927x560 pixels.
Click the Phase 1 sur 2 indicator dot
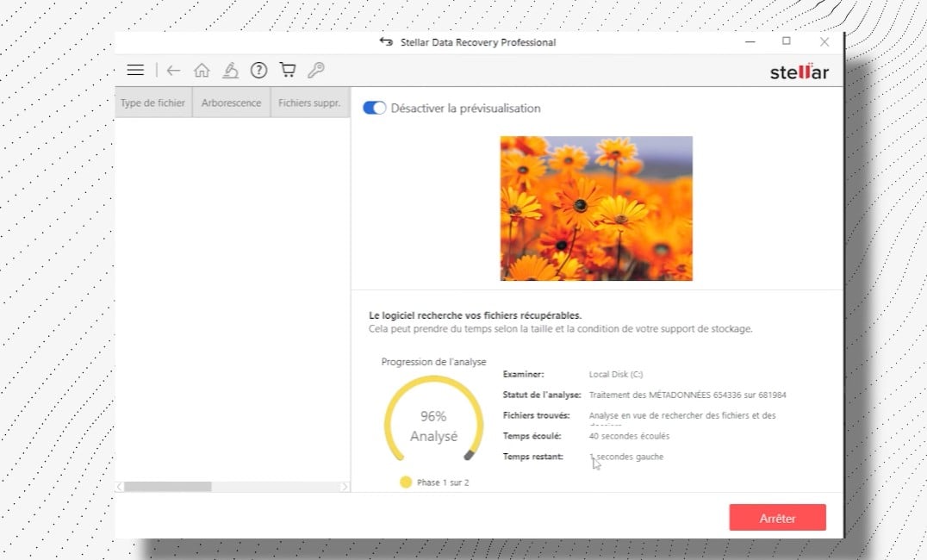point(405,482)
